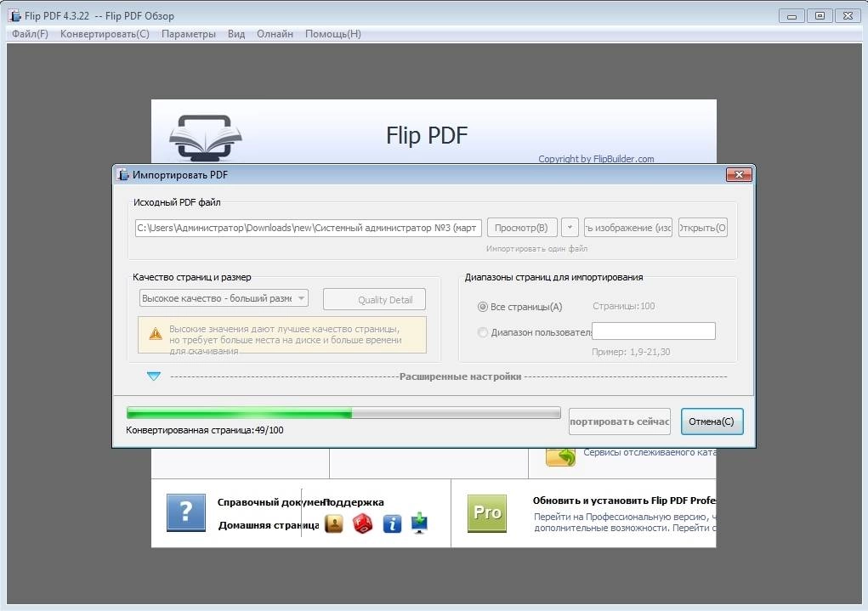Close the Импортировать PDF dialog
This screenshot has height=611, width=868.
(739, 175)
